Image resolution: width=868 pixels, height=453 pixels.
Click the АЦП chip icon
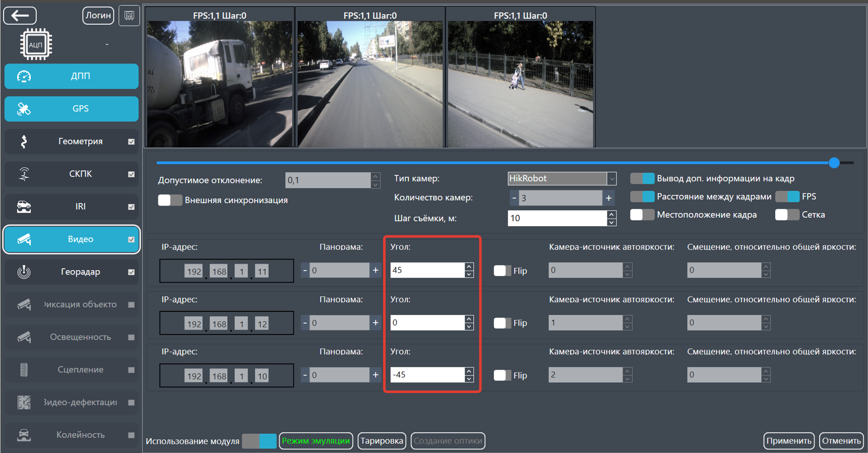point(36,44)
